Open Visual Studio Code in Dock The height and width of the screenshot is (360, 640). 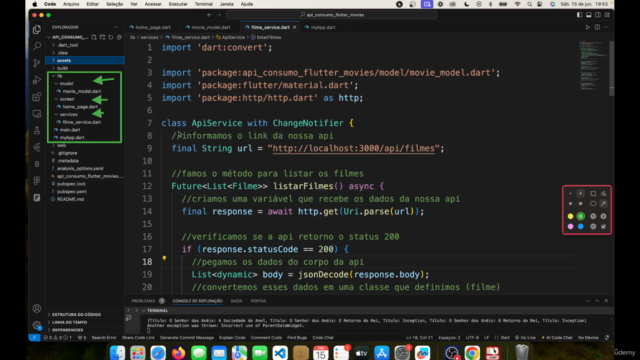280,353
